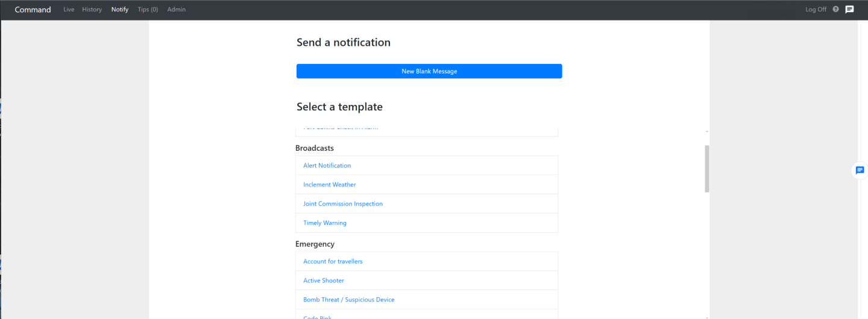
Task: Open the History menu item
Action: (92, 10)
